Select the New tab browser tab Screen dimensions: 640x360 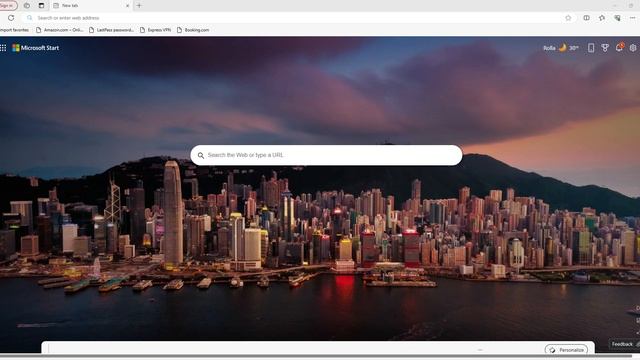91,6
